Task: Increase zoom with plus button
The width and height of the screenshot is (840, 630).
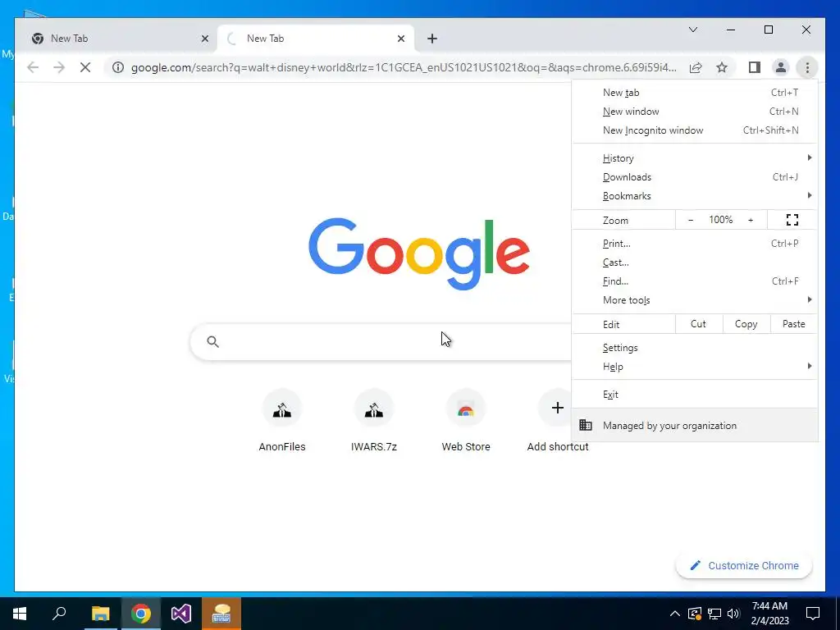Action: 751,220
